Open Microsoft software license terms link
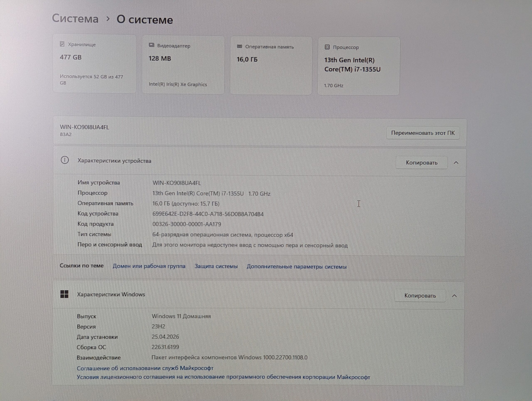This screenshot has width=532, height=401. point(223,377)
